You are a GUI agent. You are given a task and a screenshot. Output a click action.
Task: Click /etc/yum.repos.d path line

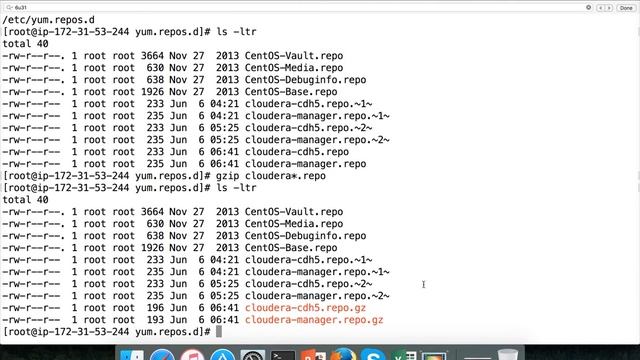click(x=49, y=20)
